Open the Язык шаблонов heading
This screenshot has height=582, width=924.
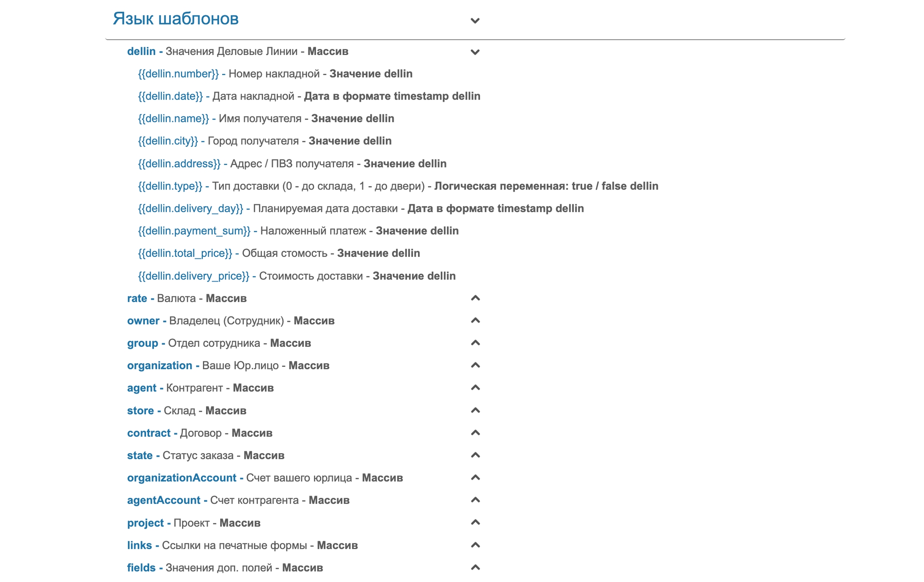[x=176, y=19]
